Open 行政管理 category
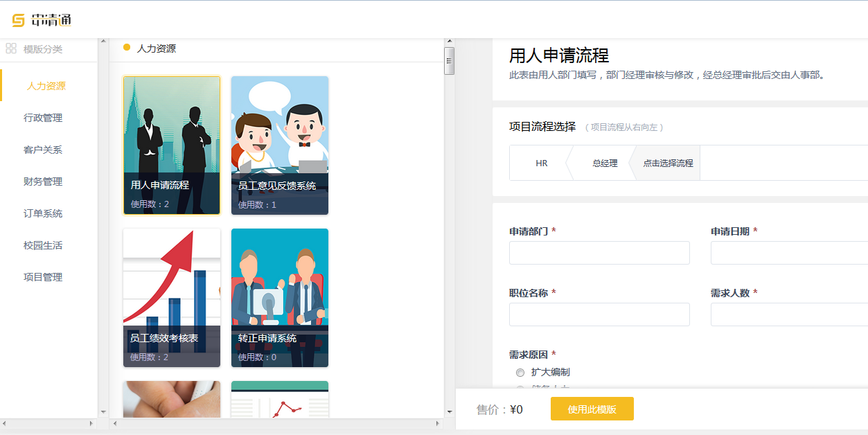Viewport: 868px width, 435px height. click(43, 118)
